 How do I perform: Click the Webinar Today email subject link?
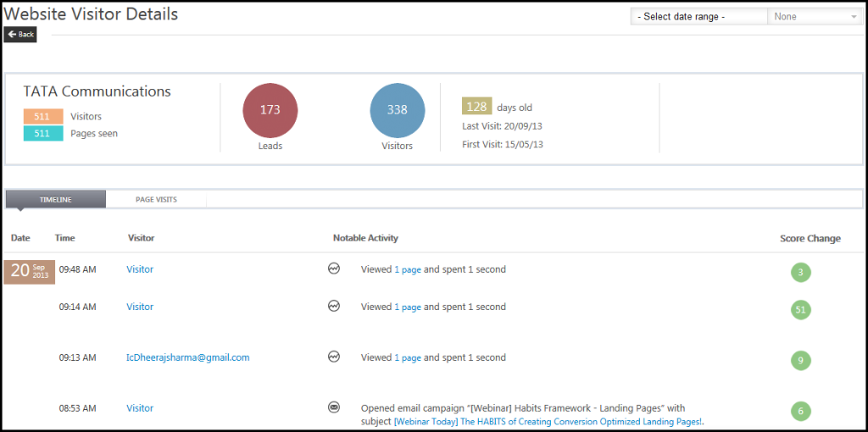[548, 422]
